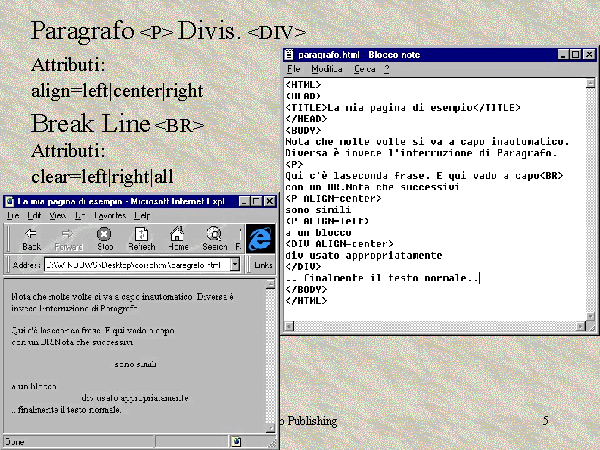Click the slide text 'align=left|center|right'
Screen dimensions: 600x450
tap(117, 91)
